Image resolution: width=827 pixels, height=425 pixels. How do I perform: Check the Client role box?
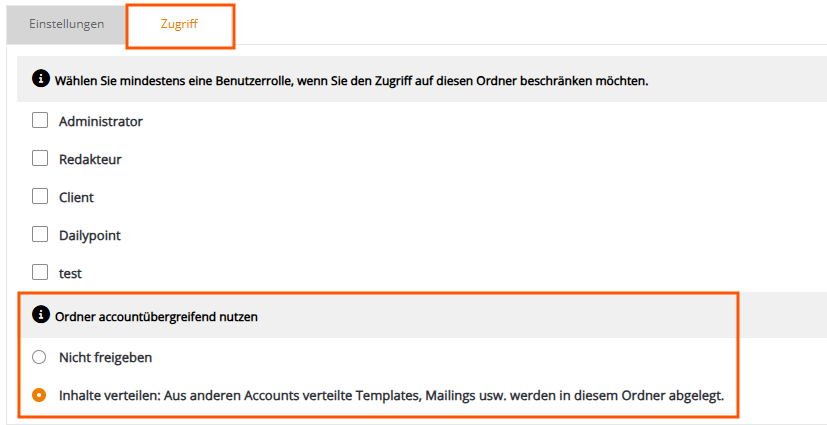(40, 197)
